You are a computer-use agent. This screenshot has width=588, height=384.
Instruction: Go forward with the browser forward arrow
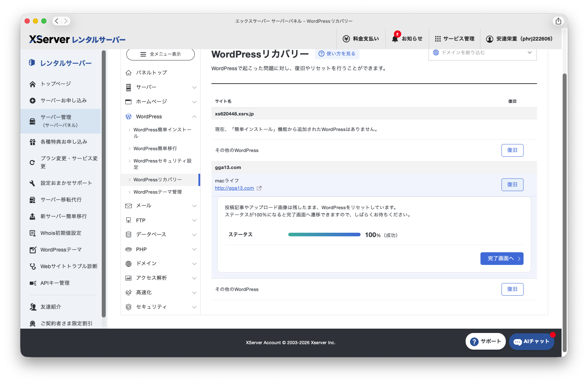pyautogui.click(x=66, y=21)
